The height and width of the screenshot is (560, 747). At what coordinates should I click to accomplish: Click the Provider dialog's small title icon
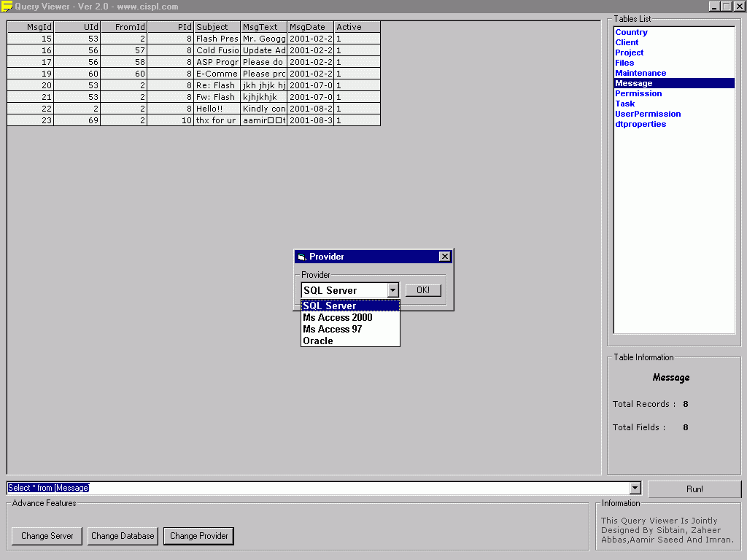coord(301,257)
